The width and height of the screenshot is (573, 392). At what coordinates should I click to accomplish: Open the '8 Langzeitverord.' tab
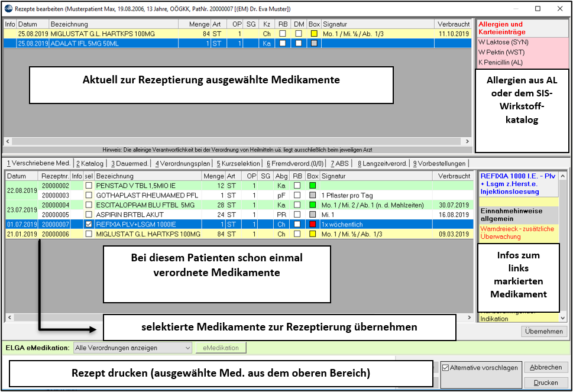pos(382,163)
